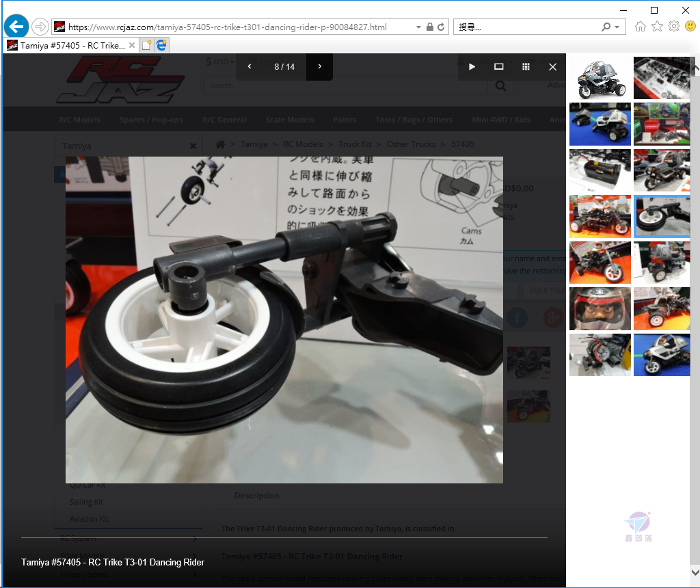The height and width of the screenshot is (588, 700).
Task: Toggle fullscreen mode in the gallery viewer
Action: 498,66
